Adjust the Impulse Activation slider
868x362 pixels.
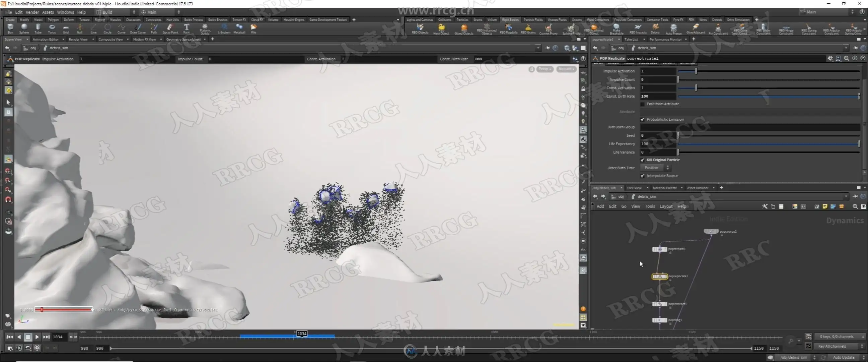(696, 71)
